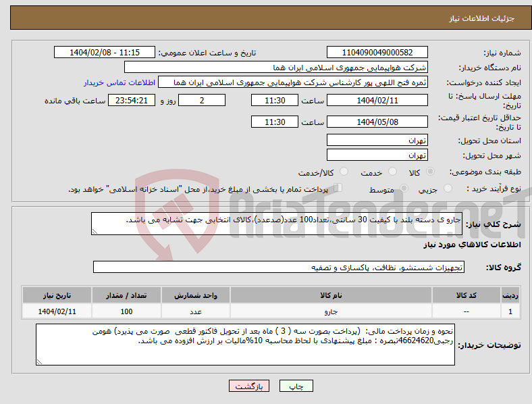This screenshot has height=404, width=532.
Task: Select the جزیی purchase type radio
Action: coord(448,188)
